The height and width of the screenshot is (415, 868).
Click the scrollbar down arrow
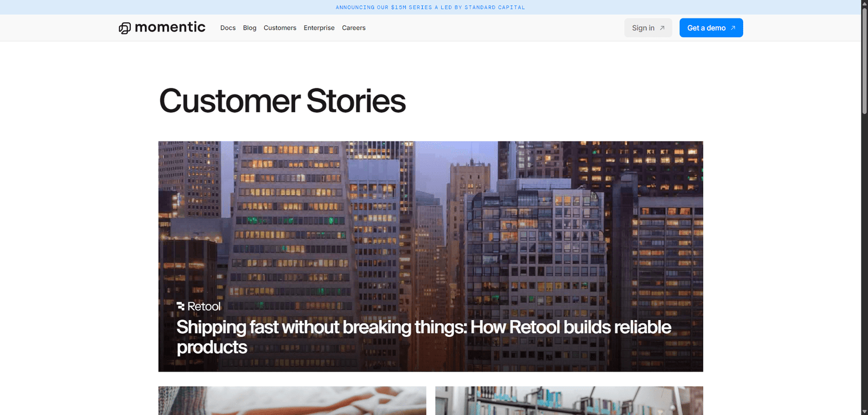[864, 411]
